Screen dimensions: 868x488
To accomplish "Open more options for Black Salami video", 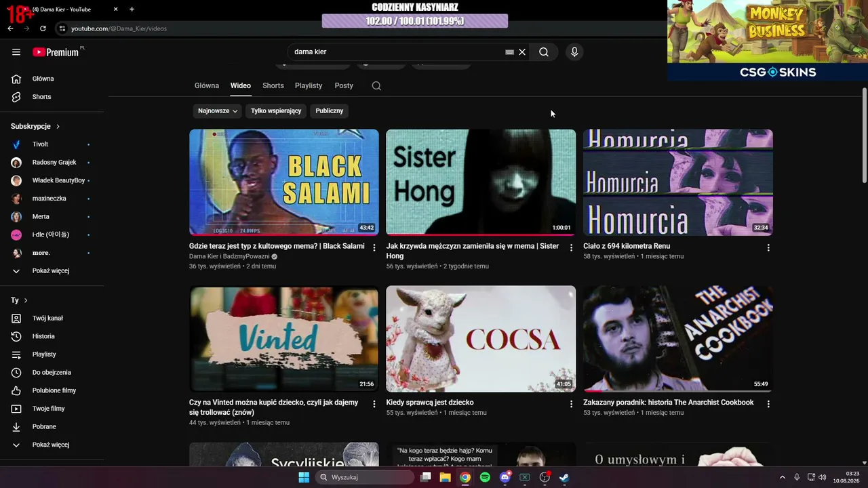I will [x=374, y=248].
